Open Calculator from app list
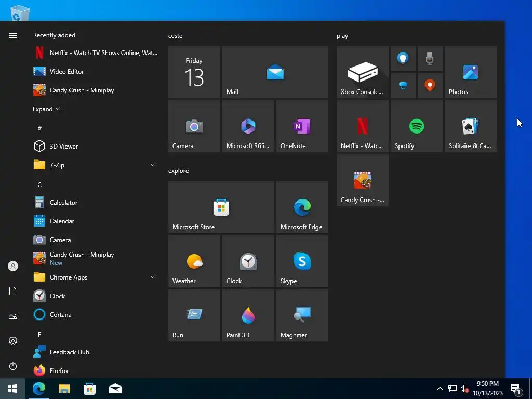 tap(95, 202)
